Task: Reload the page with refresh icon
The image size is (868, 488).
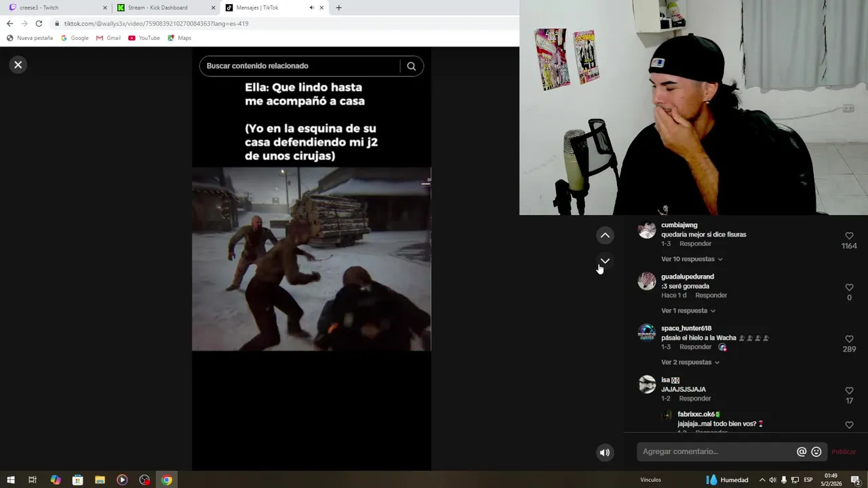Action: [x=39, y=23]
